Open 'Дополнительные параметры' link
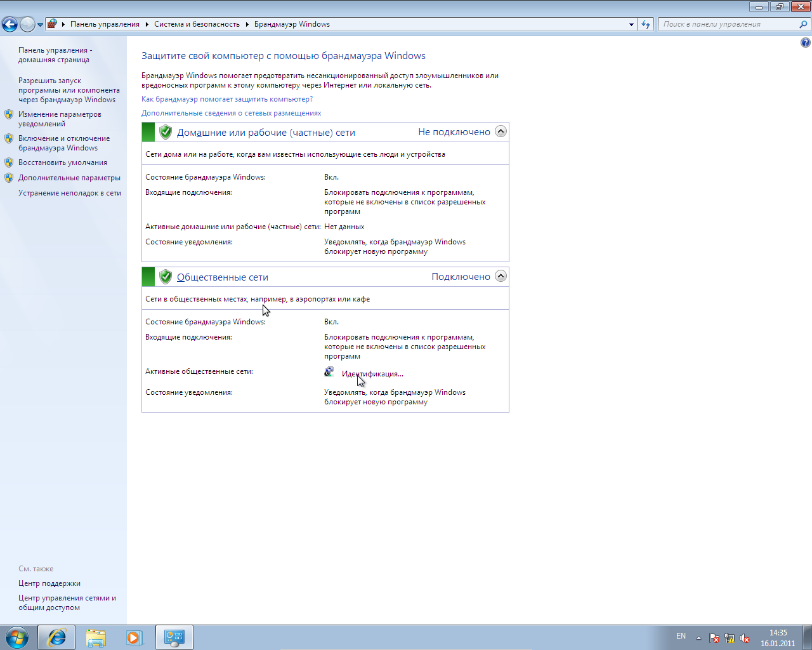Screen dimensions: 812x650 coord(69,178)
